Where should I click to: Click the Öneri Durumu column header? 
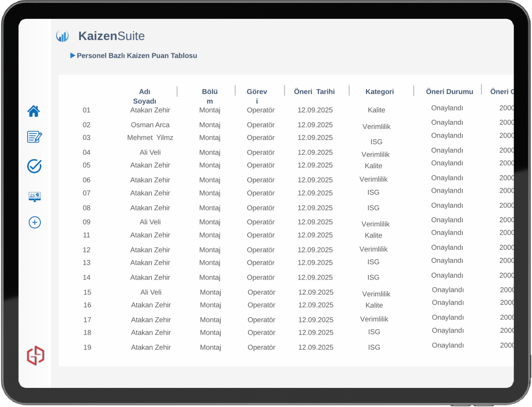pos(449,92)
